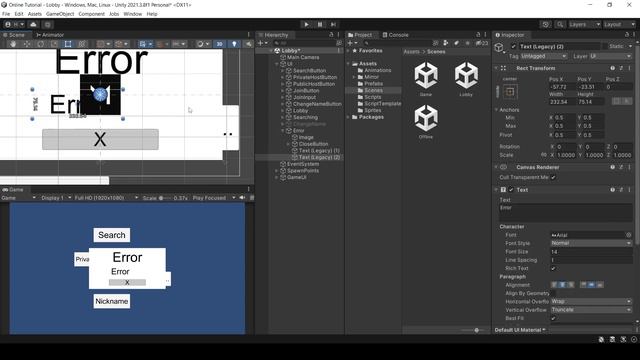Select the Move tool in Scene toolbar
The width and height of the screenshot is (640, 360).
point(27,44)
